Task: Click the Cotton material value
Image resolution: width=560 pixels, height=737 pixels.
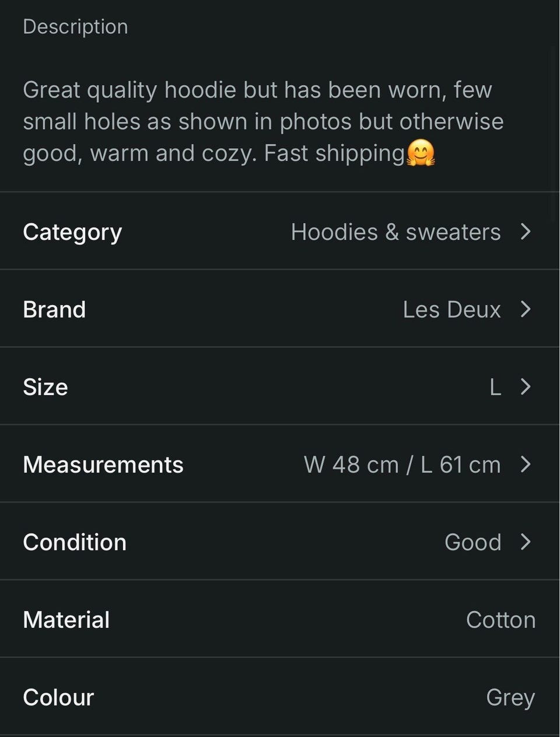Action: (x=501, y=620)
